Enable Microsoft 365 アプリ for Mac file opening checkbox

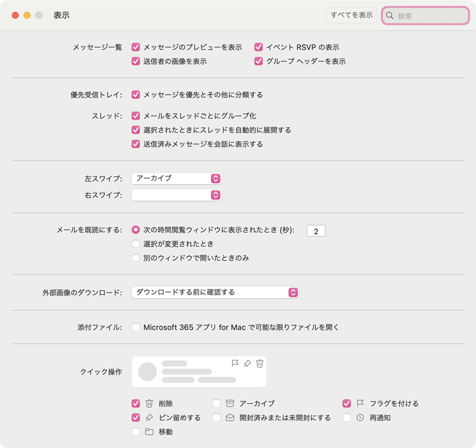coord(136,327)
